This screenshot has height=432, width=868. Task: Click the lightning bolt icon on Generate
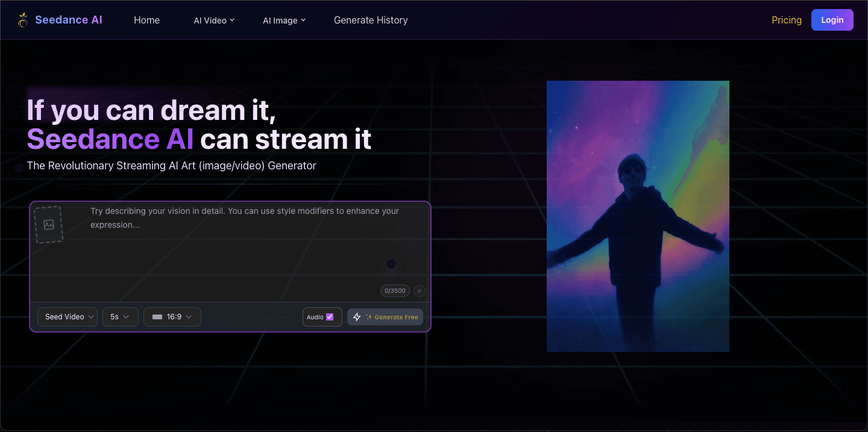coord(357,317)
